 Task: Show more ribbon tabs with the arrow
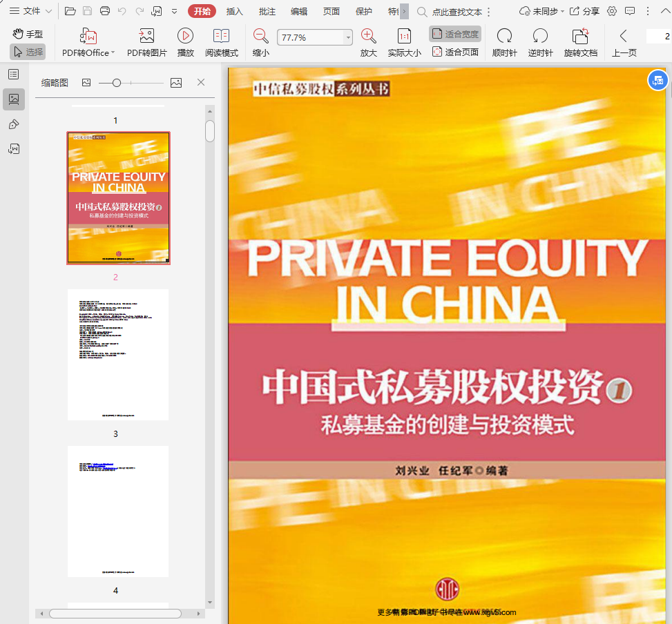pyautogui.click(x=404, y=12)
